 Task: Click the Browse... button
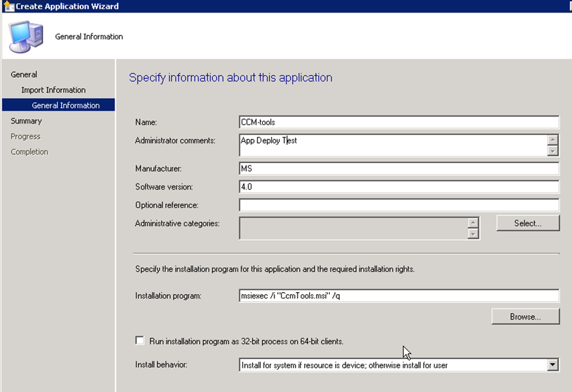525,316
